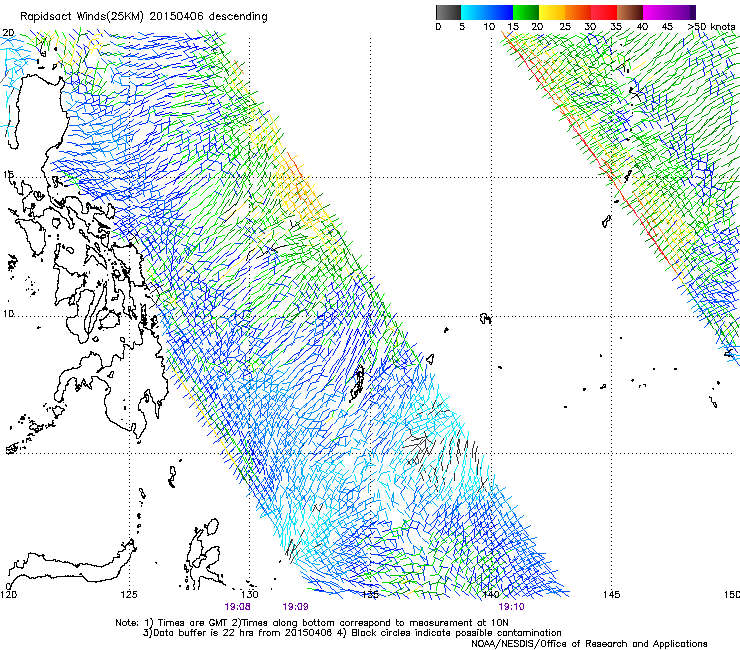Click the NOAA/NESDIS credit line

[x=589, y=644]
